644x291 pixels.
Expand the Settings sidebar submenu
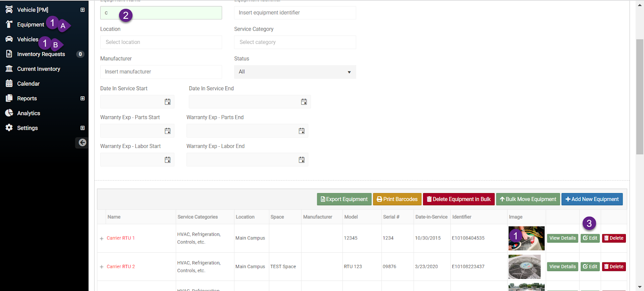point(83,128)
